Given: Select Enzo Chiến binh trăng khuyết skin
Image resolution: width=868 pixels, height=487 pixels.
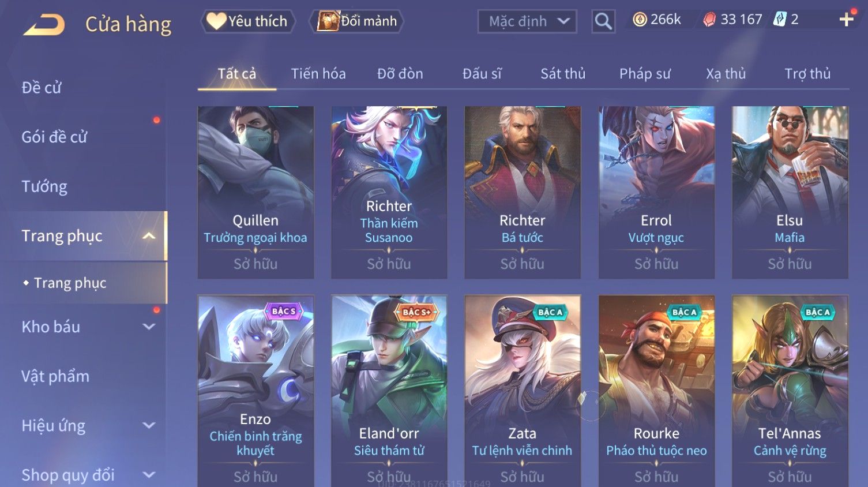Looking at the screenshot, I should coord(255,391).
